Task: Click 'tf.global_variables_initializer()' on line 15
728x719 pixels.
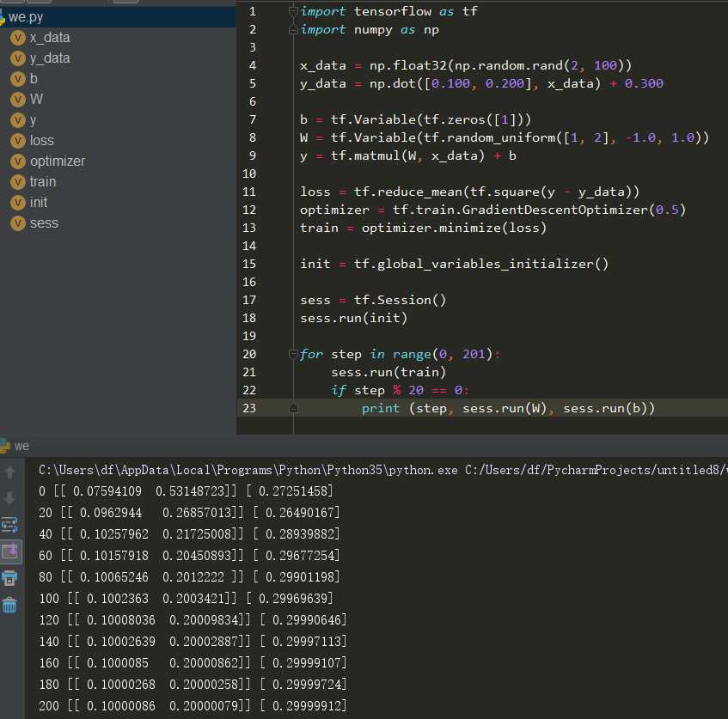Action: [x=481, y=264]
